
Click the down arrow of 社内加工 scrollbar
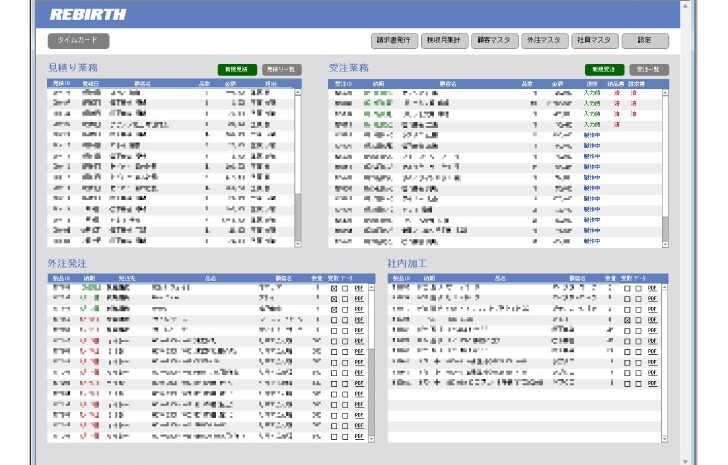point(665,438)
